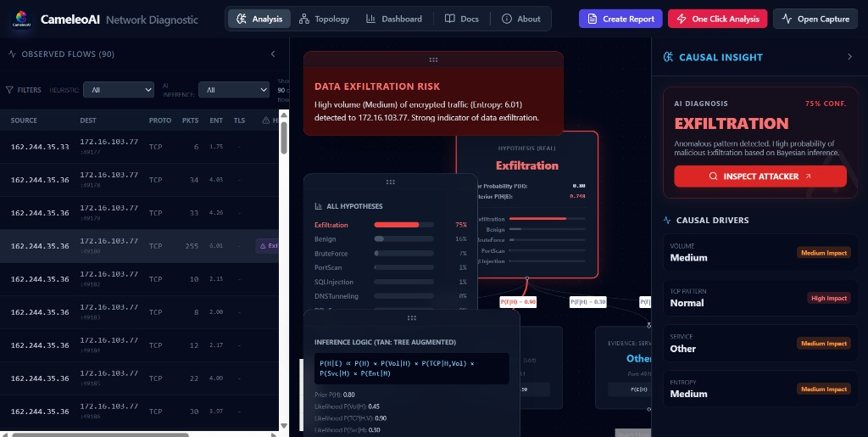This screenshot has height=437, width=868.
Task: Sort by the ENT column header
Action: [x=216, y=120]
